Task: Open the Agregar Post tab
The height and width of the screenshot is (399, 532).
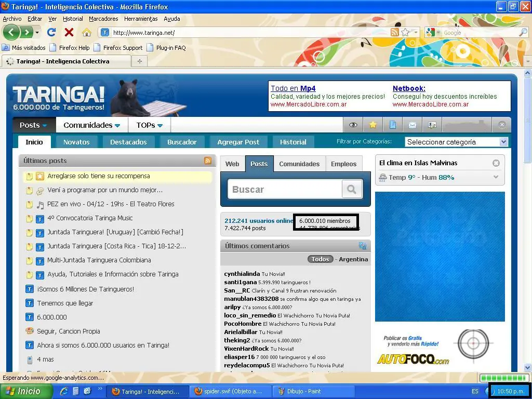Action: coord(238,142)
